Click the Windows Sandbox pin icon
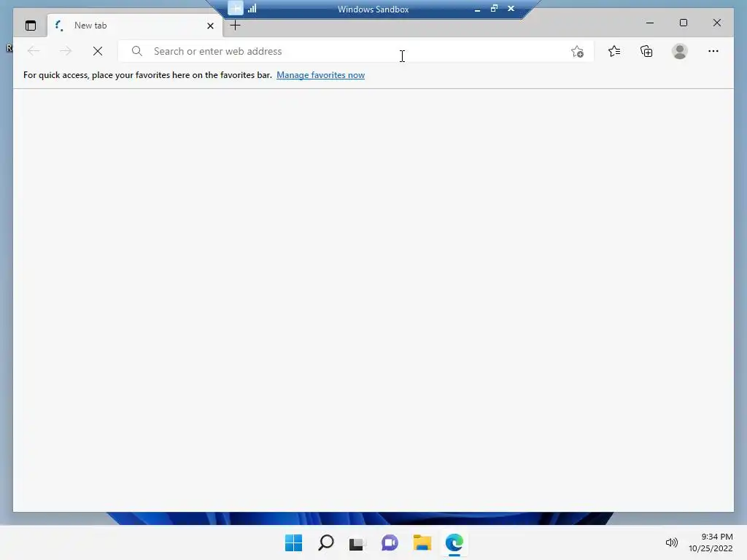The width and height of the screenshot is (747, 560). tap(236, 8)
